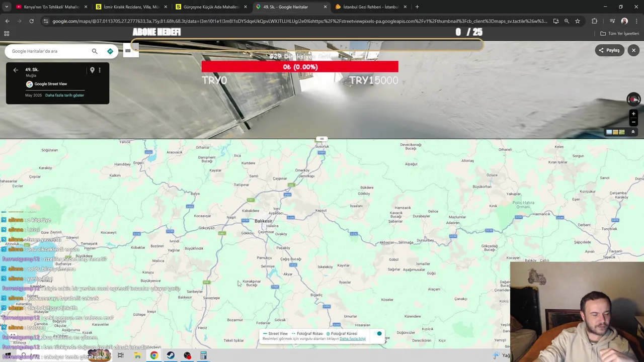Click the Google Maps search magnifier icon

95,51
